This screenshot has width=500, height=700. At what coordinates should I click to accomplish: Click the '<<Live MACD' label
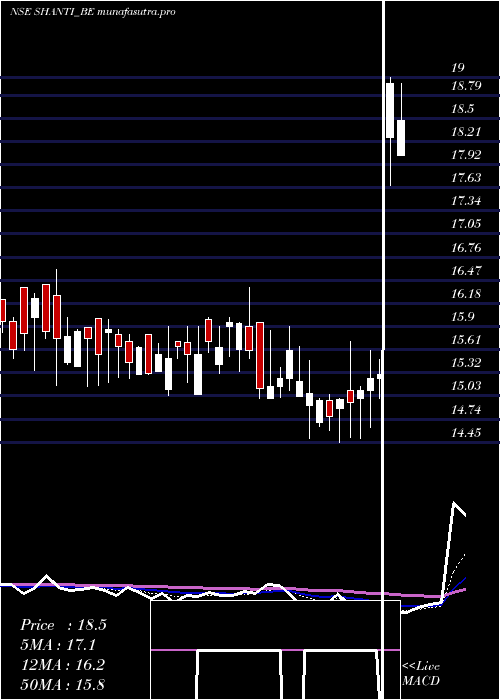point(421,673)
